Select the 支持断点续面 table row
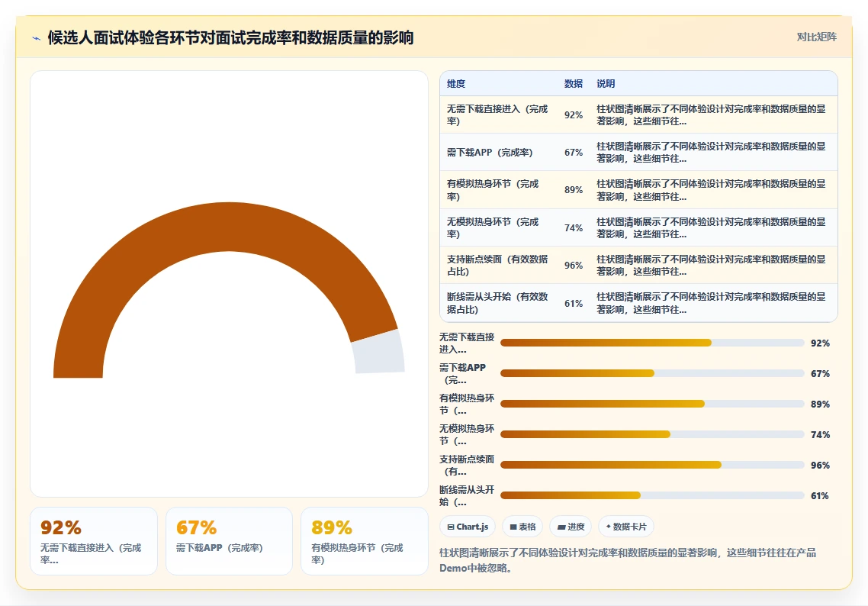 point(638,266)
